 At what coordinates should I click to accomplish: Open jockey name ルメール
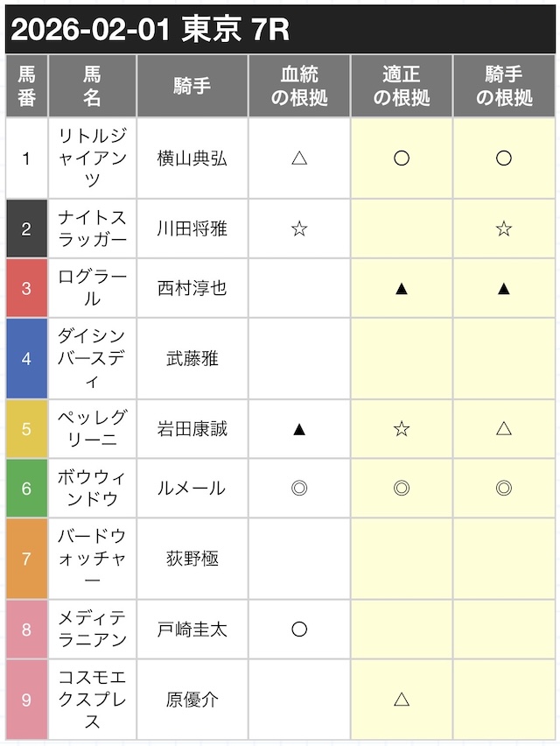[x=192, y=488]
